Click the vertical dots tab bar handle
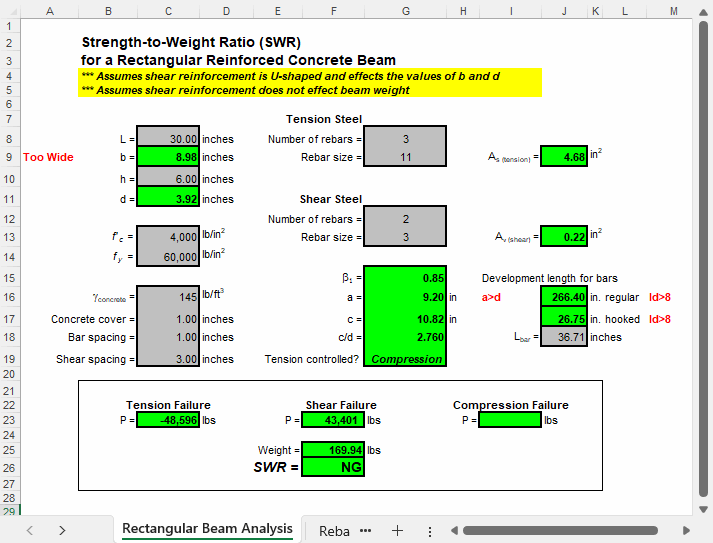713x543 pixels. pyautogui.click(x=429, y=530)
